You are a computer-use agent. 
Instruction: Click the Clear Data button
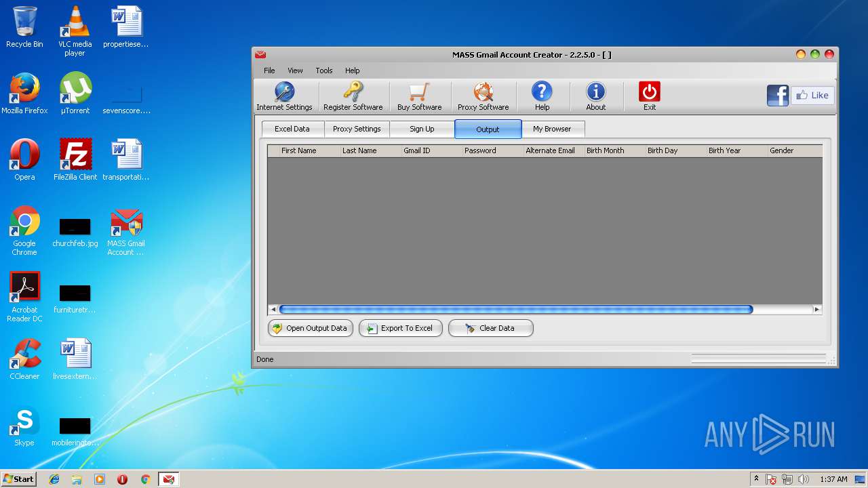[x=491, y=328]
